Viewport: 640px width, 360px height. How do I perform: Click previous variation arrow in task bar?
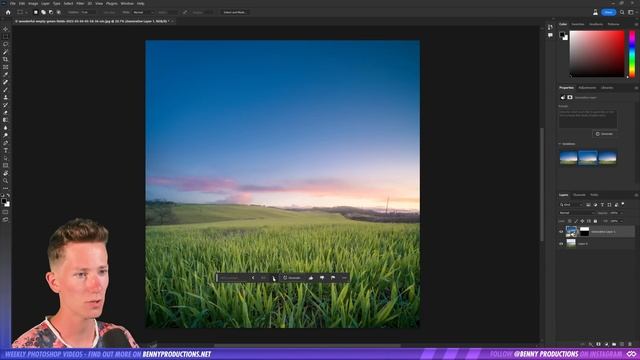(x=253, y=278)
